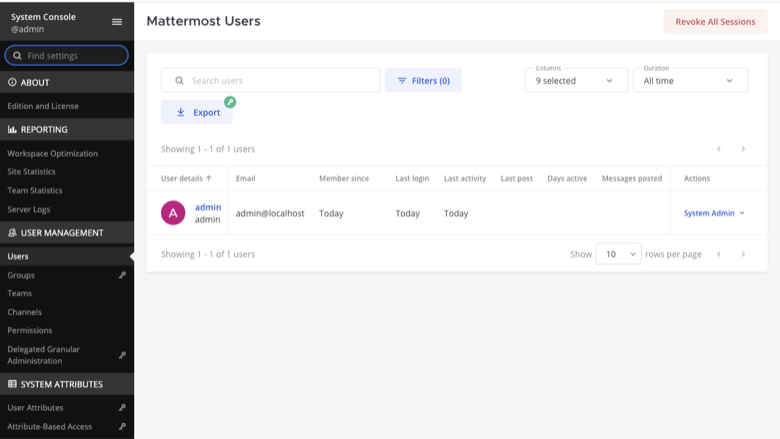Select Users in the sidebar

18,256
